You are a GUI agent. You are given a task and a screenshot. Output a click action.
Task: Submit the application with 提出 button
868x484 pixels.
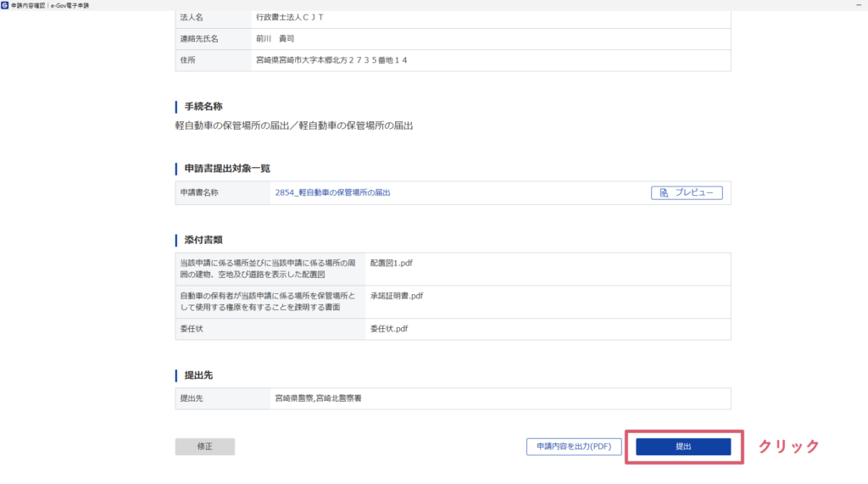(683, 447)
